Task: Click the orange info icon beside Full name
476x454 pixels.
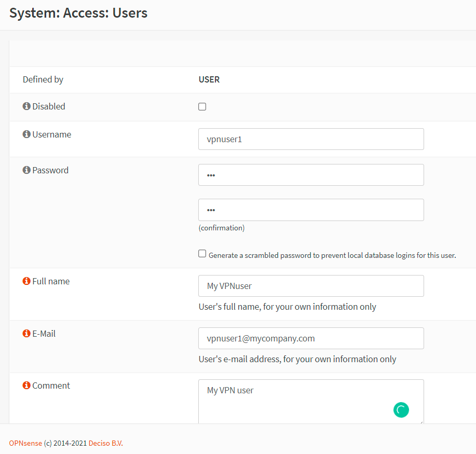Action: pos(26,281)
